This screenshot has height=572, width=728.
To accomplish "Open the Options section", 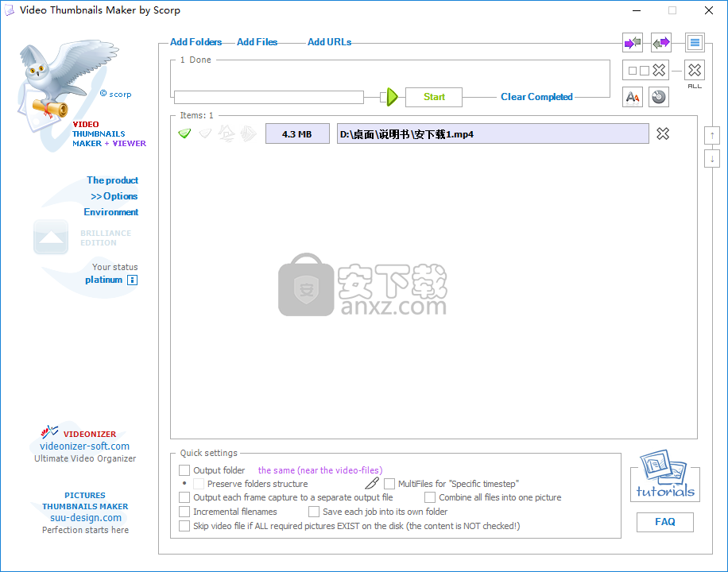I will click(114, 196).
